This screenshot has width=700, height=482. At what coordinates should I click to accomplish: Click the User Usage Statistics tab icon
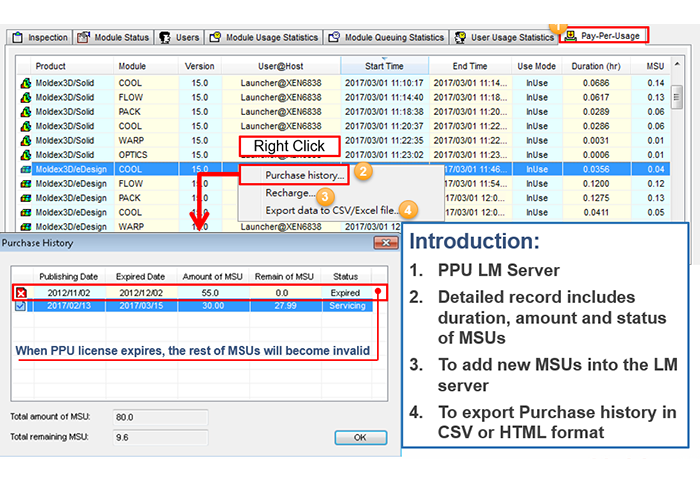coord(460,38)
